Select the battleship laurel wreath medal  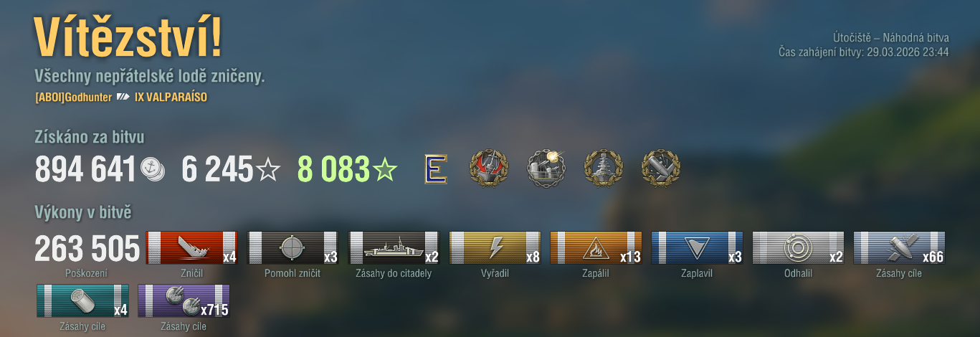click(x=603, y=168)
